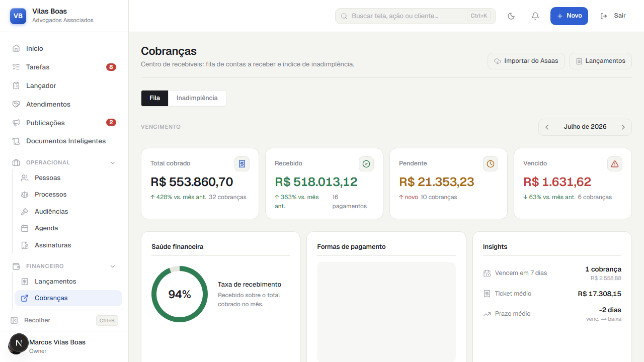Click the header Lançamentos button
Screen dimensions: 644x362
pyautogui.click(x=600, y=61)
